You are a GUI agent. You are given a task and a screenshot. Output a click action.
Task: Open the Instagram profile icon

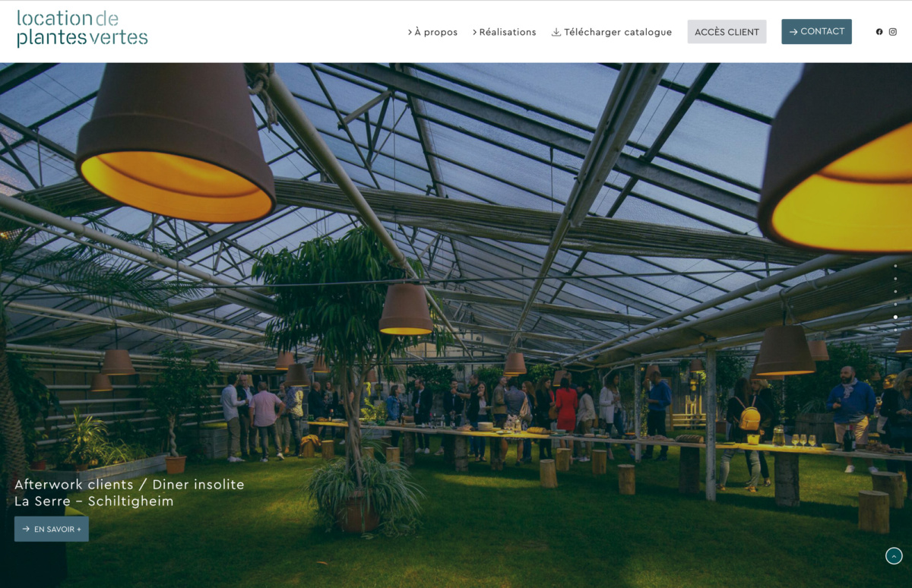click(893, 32)
